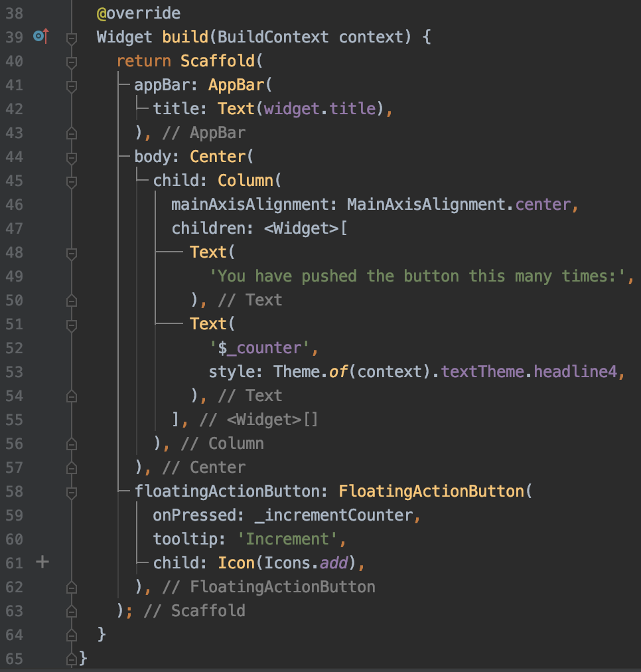Click the AppBar constructor on line 41
The width and height of the screenshot is (641, 672).
236,85
